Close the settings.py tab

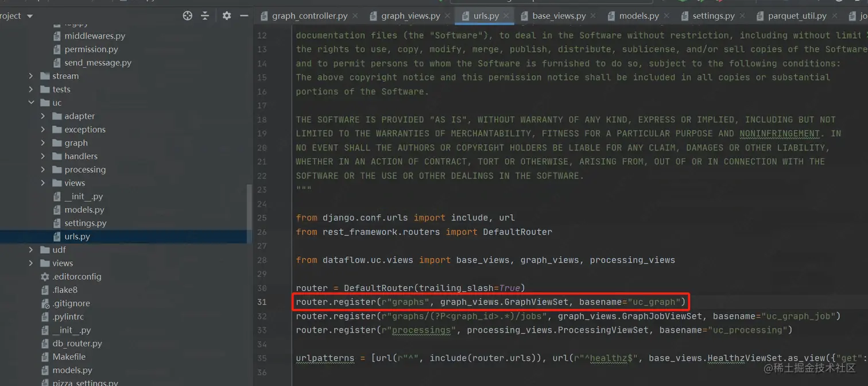[742, 16]
